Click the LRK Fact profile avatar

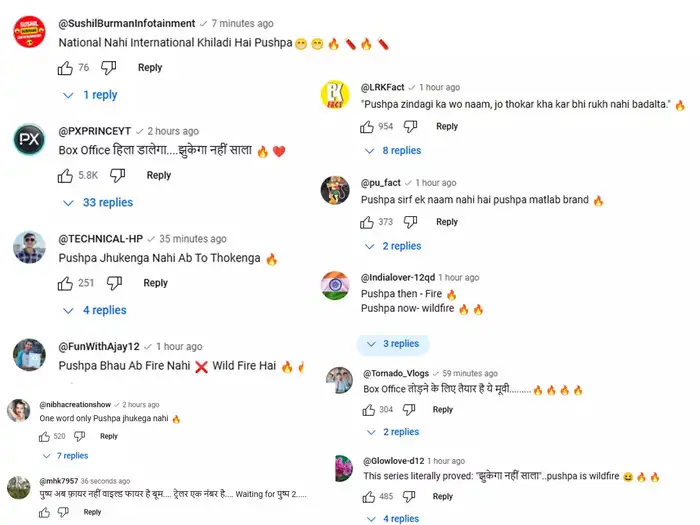(334, 97)
